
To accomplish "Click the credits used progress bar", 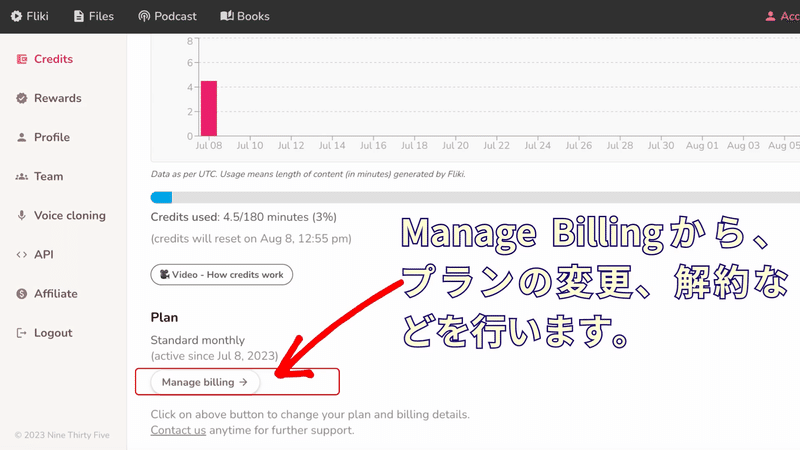I will (x=475, y=197).
